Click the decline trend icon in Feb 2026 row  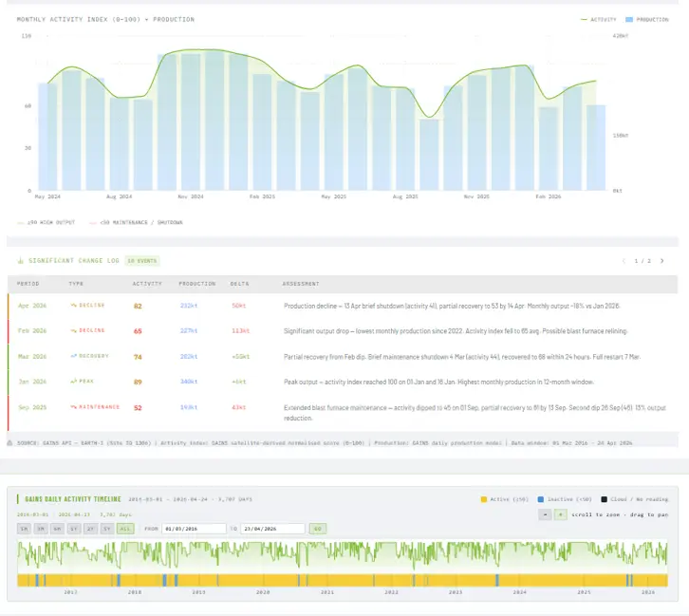pos(73,330)
